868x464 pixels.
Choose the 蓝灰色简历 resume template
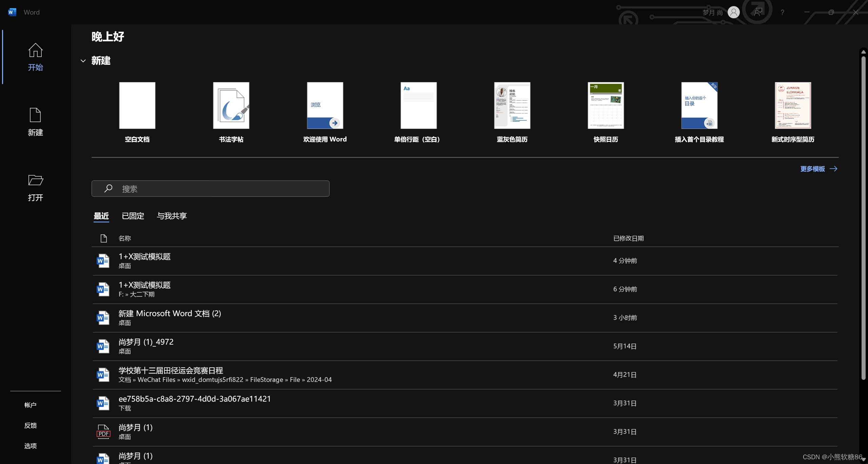512,112
